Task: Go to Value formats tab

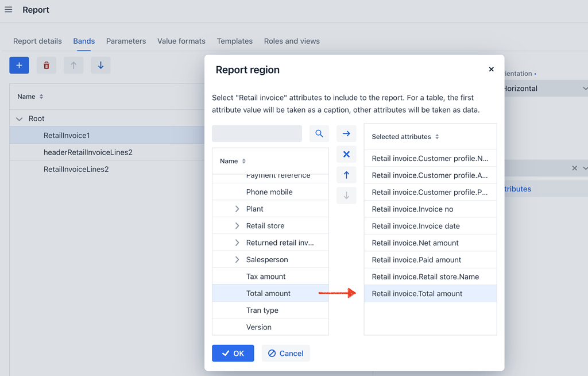Action: coord(181,41)
